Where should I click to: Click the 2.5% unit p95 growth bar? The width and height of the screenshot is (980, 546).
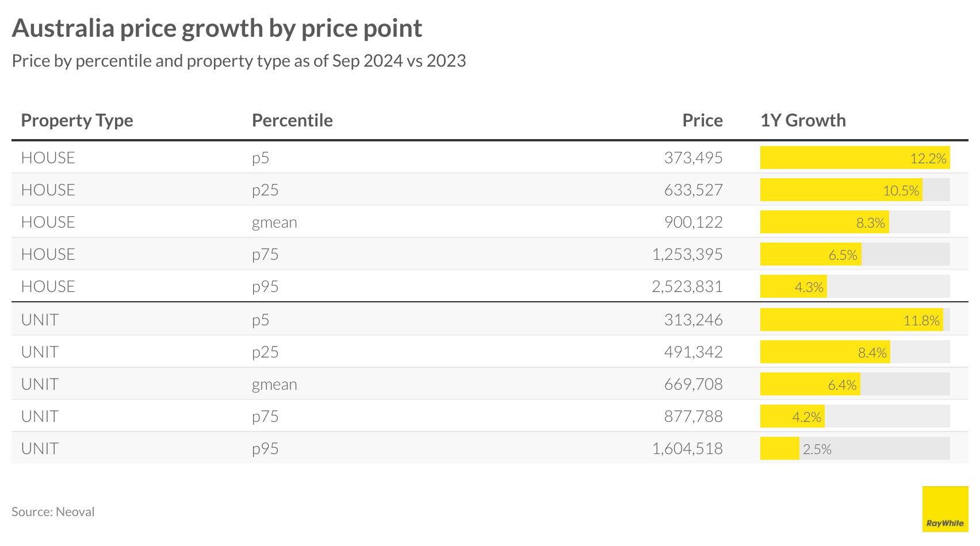[780, 448]
